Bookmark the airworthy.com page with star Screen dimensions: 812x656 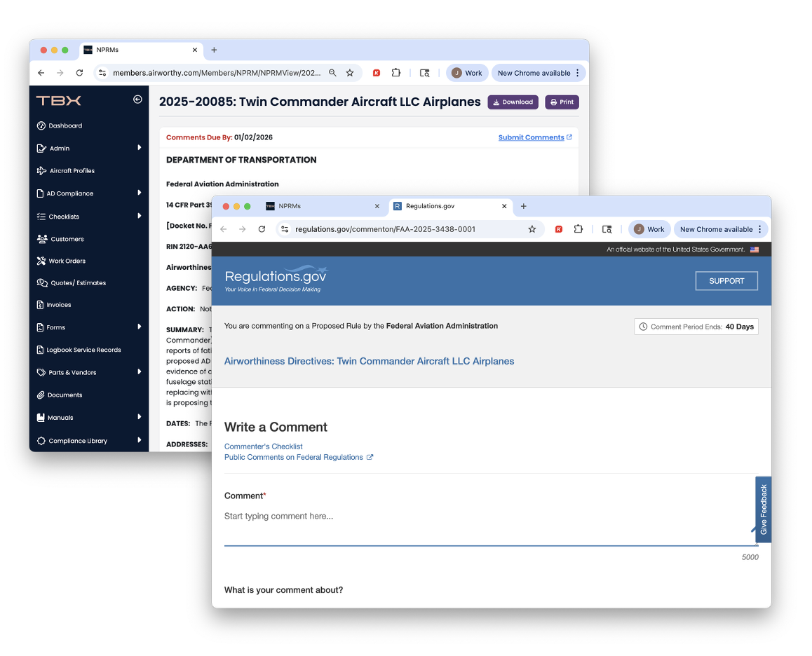[x=350, y=73]
